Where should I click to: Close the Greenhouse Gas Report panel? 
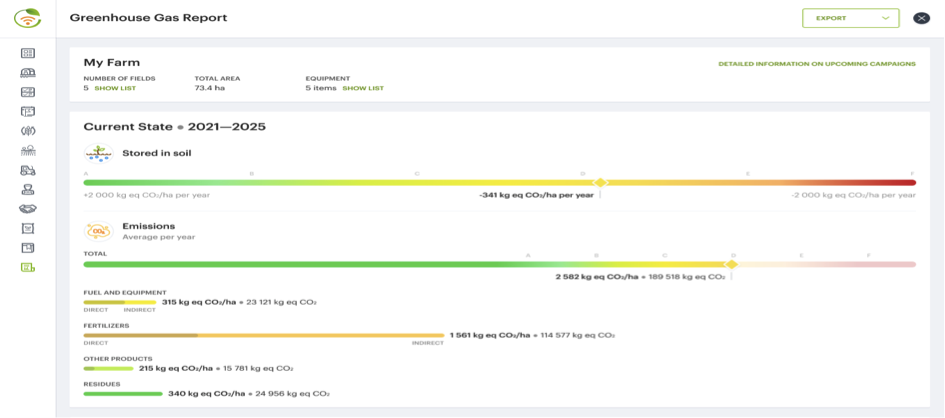922,18
